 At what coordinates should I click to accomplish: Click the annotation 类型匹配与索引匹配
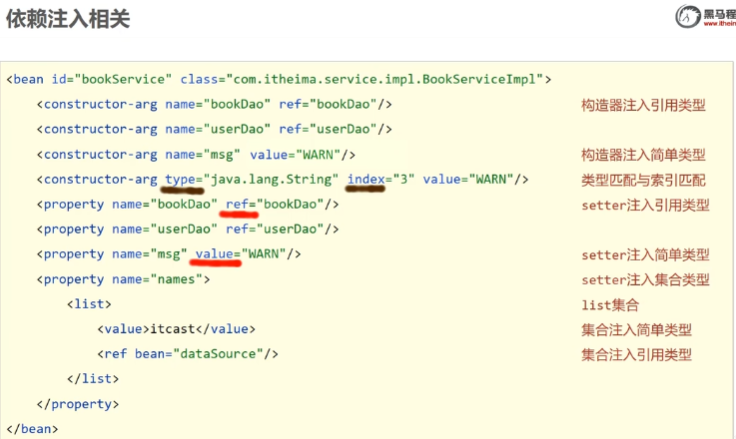(643, 180)
